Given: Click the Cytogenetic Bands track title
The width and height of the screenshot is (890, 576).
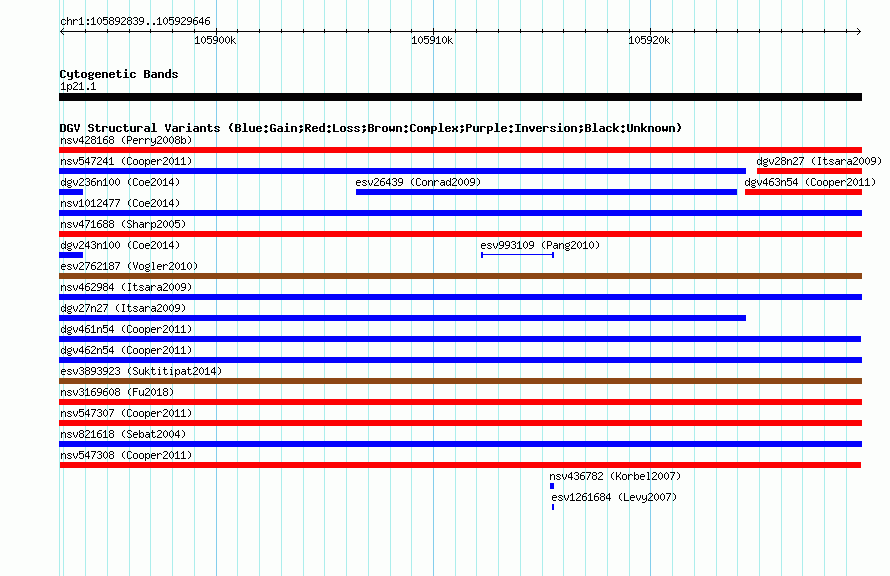Looking at the screenshot, I should click(119, 74).
